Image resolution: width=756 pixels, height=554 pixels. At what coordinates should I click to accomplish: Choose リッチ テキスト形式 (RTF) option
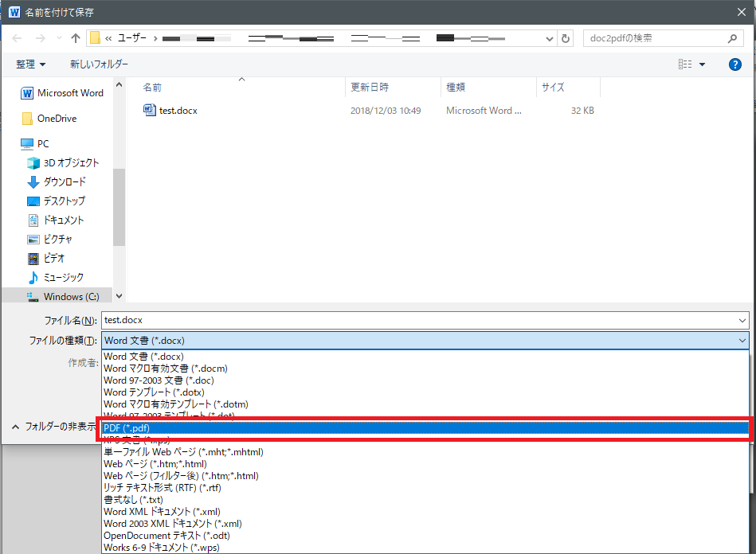pos(425,487)
